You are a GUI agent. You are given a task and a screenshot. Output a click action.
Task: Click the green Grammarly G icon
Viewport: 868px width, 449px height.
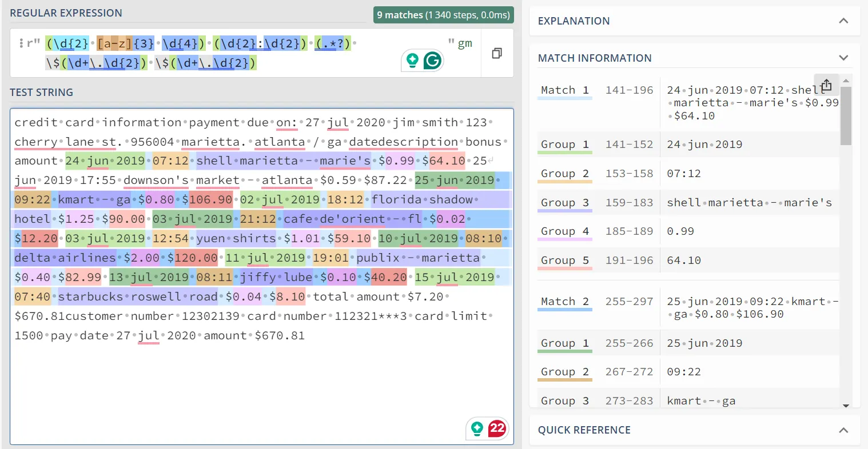[x=433, y=60]
